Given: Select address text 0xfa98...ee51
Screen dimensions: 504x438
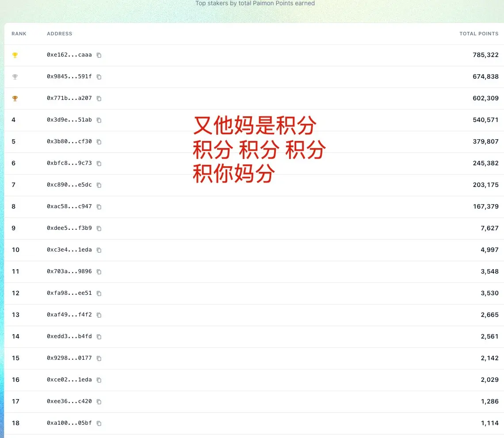Looking at the screenshot, I should [69, 293].
